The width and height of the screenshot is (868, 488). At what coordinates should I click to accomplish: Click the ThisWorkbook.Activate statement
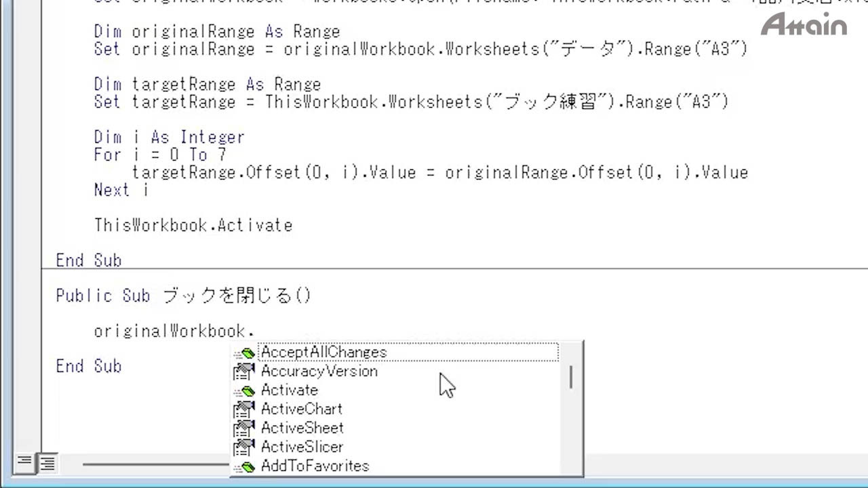pos(193,226)
